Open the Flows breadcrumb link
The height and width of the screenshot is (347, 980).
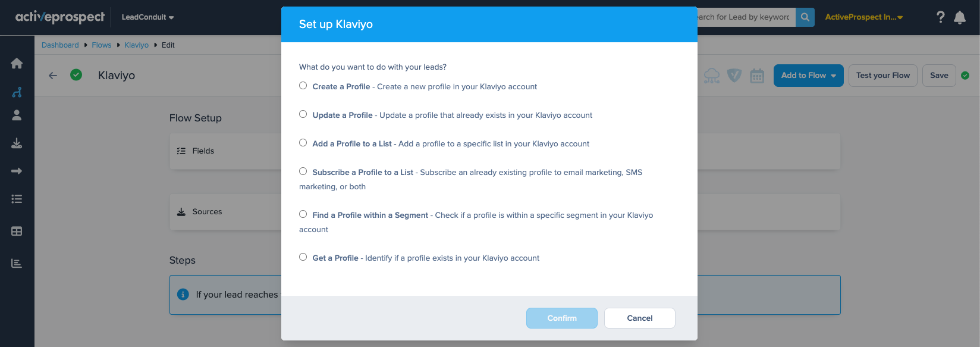pyautogui.click(x=102, y=45)
